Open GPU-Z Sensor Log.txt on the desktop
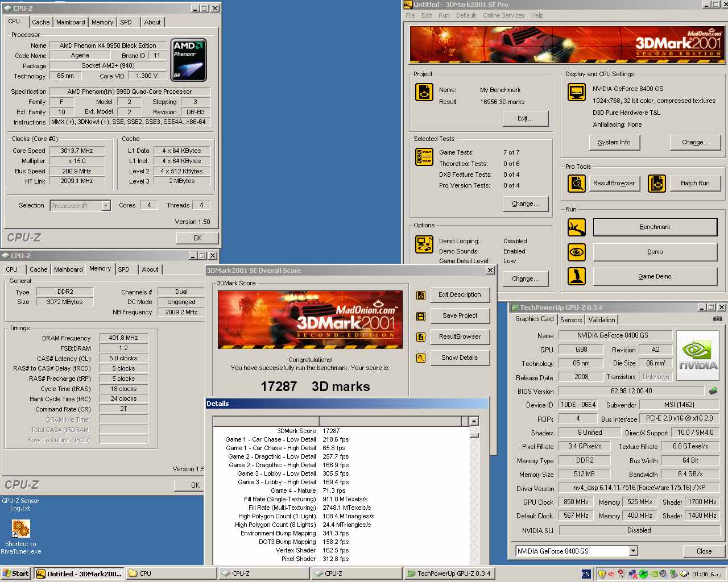Image resolution: width=728 pixels, height=582 pixels. [20, 504]
